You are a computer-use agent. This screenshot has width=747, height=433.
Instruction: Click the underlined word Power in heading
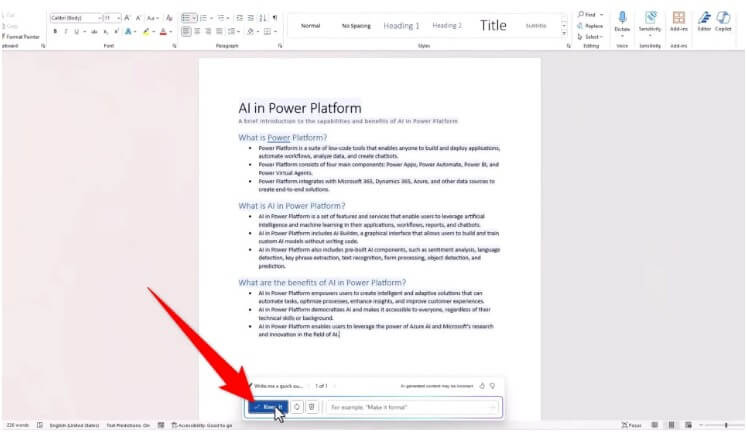[279, 138]
